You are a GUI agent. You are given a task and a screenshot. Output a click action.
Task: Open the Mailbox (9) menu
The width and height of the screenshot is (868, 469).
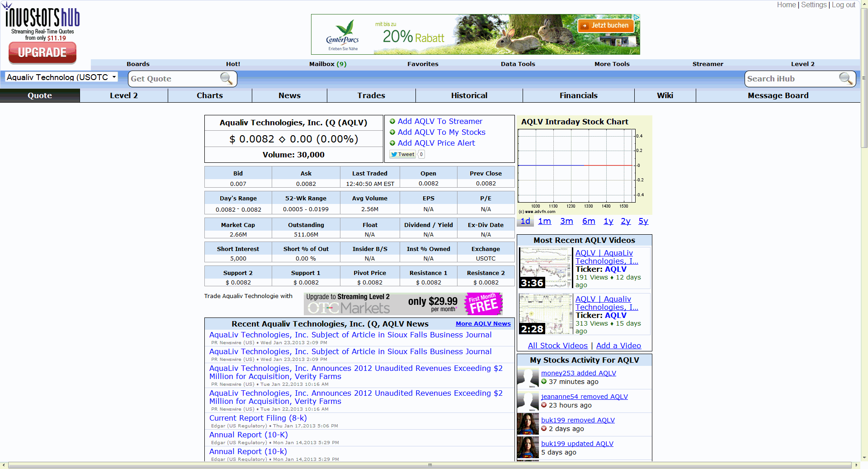coord(328,64)
